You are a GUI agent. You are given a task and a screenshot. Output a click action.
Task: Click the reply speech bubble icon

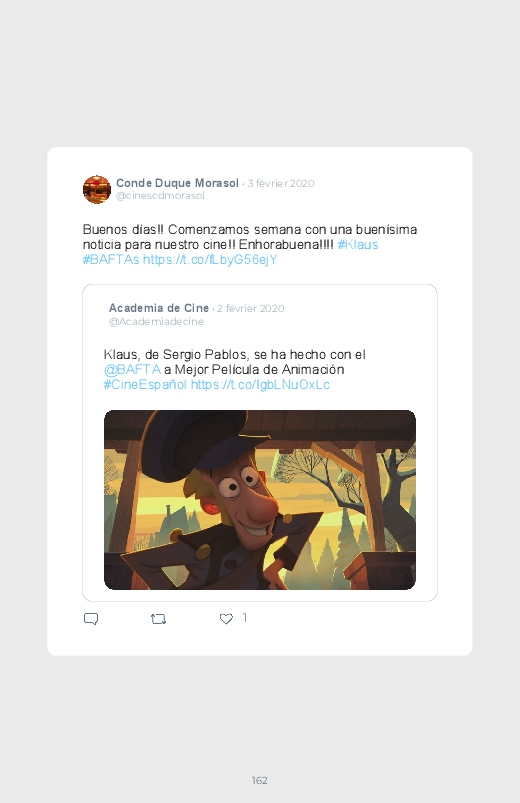click(x=91, y=619)
